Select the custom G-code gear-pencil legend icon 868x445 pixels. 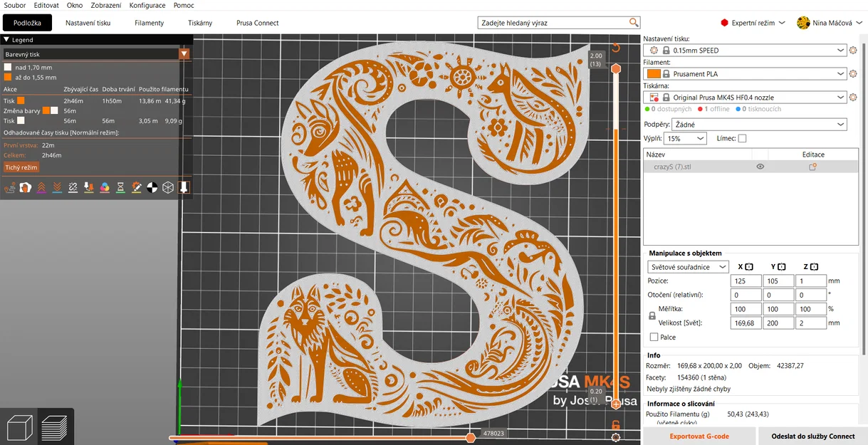tap(136, 187)
